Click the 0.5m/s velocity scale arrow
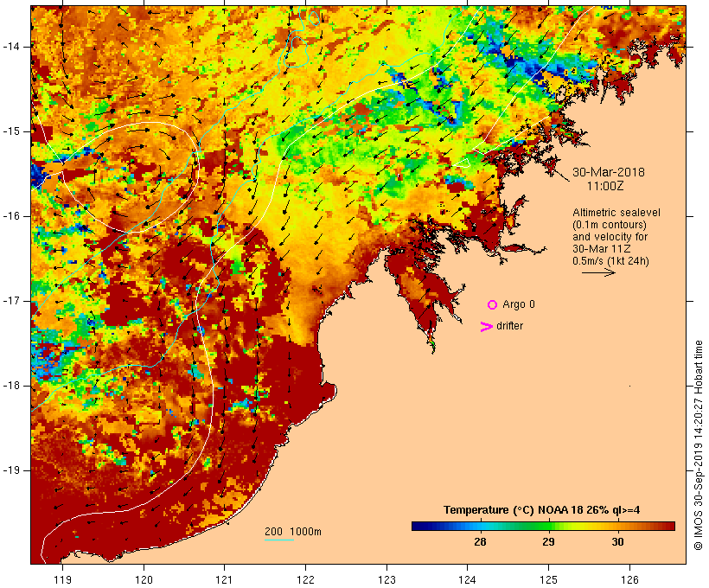 [x=598, y=272]
